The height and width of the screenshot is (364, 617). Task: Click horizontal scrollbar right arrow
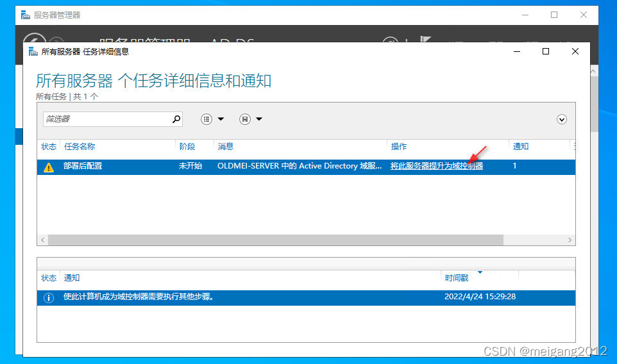point(570,240)
